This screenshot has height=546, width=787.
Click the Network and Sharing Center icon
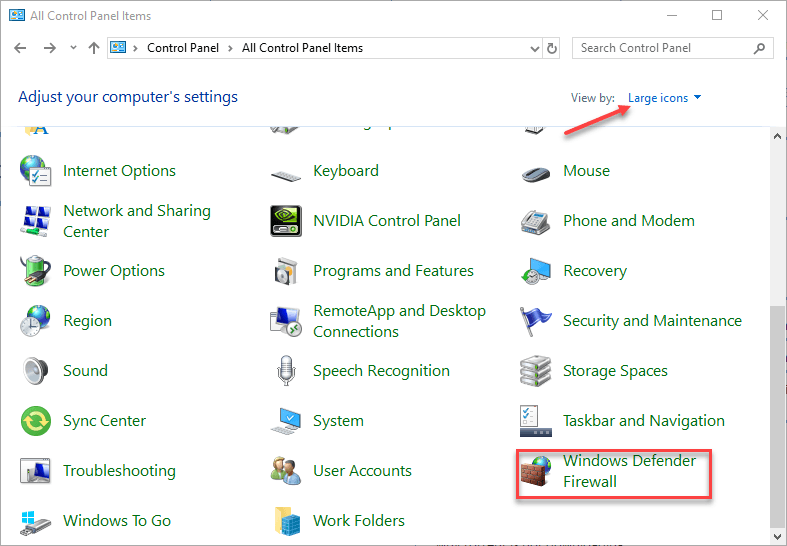pos(35,221)
